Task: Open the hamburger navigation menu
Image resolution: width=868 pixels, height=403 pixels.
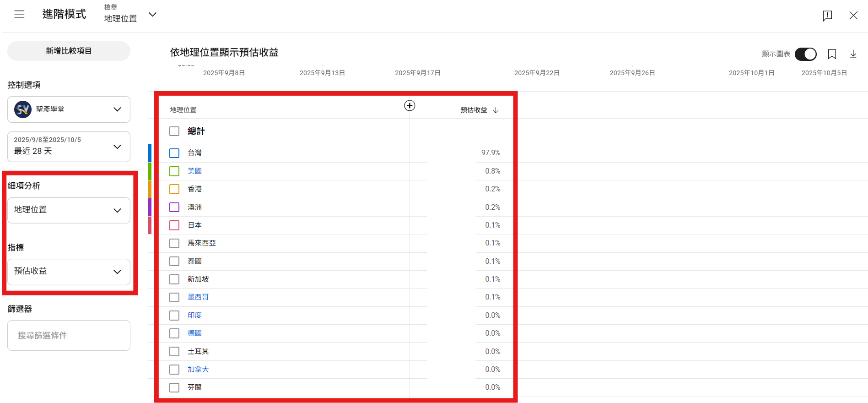Action: click(x=19, y=14)
